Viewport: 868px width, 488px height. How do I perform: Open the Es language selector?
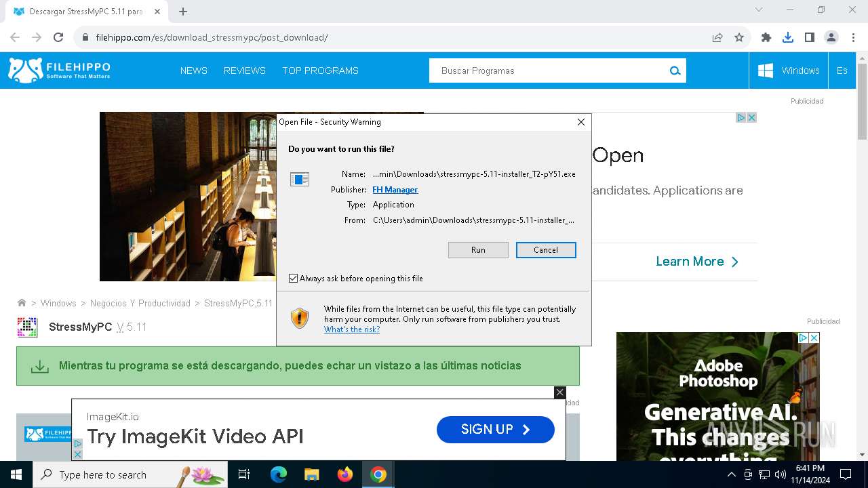(842, 70)
